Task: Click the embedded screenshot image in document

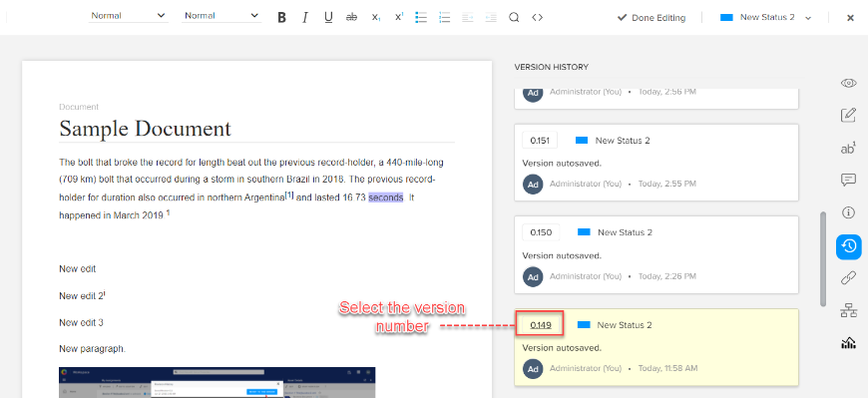Action: tap(217, 382)
